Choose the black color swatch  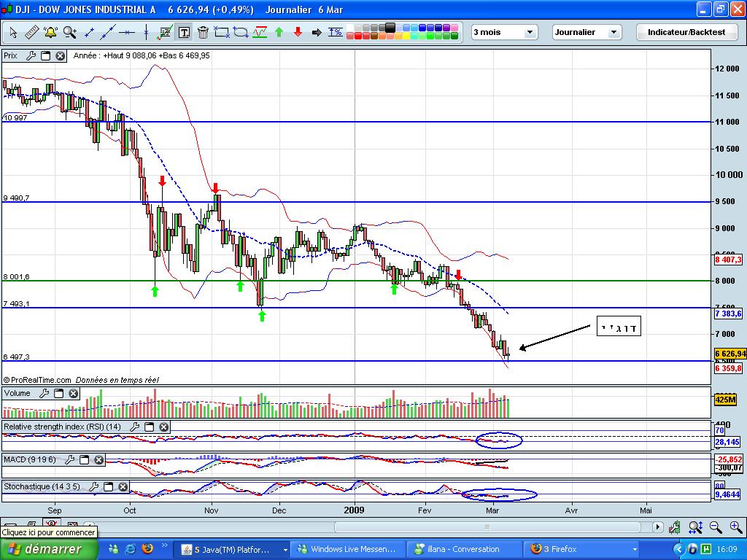tap(390, 28)
